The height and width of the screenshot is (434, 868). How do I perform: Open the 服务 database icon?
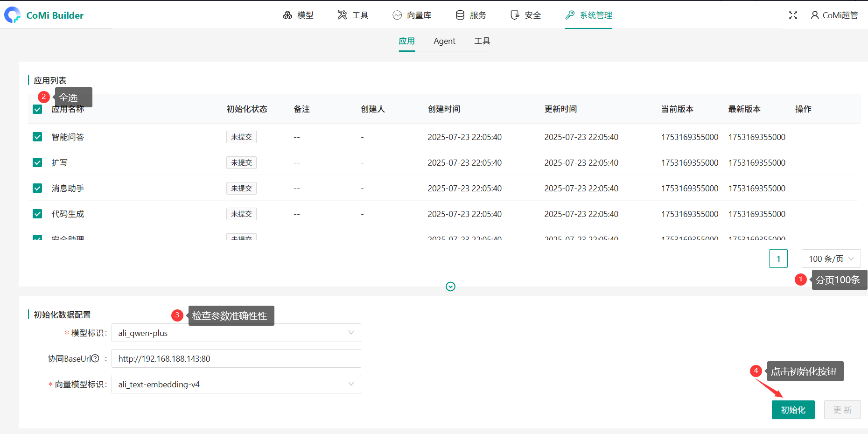tap(460, 15)
